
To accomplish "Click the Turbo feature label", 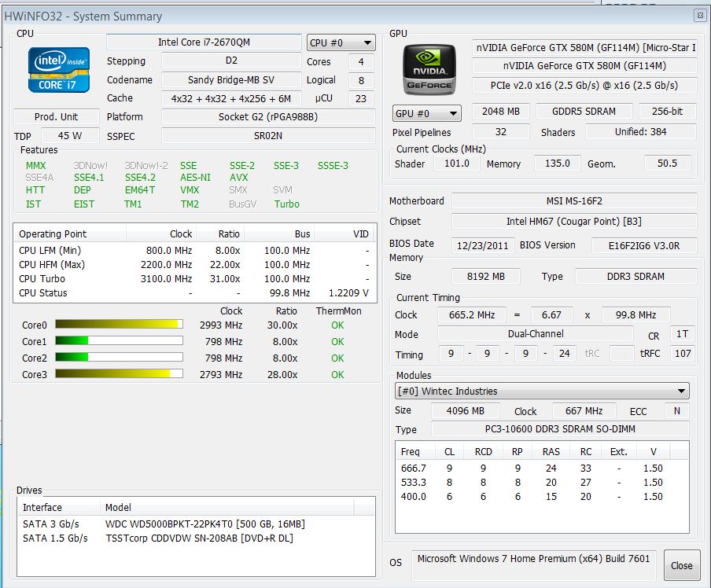I will click(x=286, y=204).
